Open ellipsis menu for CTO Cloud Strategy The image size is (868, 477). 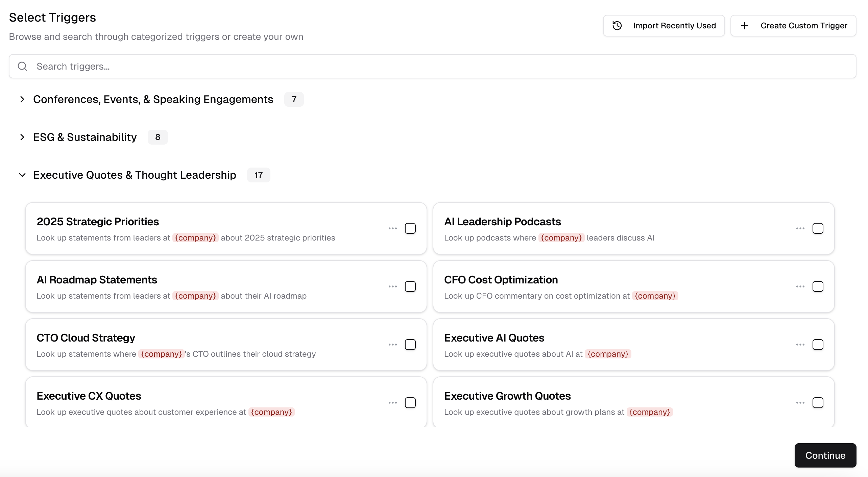tap(392, 345)
